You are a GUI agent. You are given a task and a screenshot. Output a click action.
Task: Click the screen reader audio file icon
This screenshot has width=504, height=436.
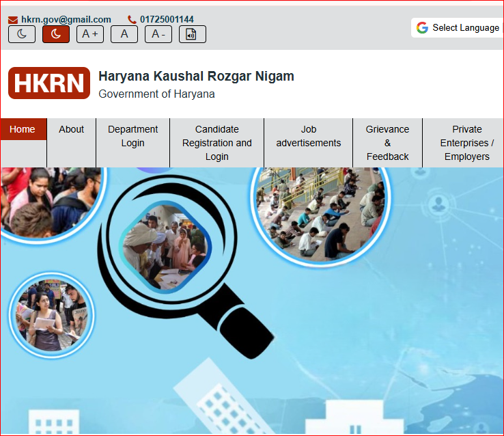point(192,34)
